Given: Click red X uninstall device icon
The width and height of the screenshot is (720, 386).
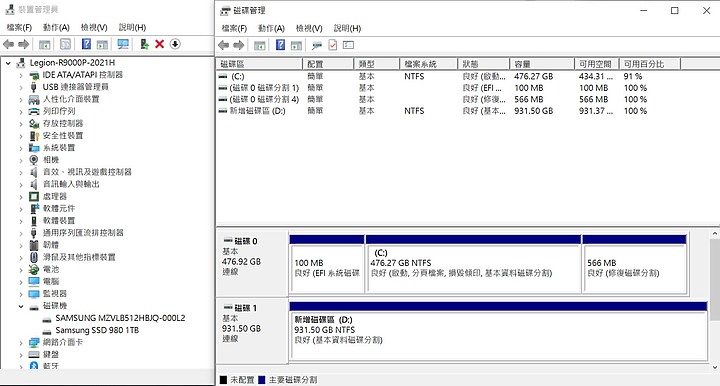Looking at the screenshot, I should (x=159, y=44).
